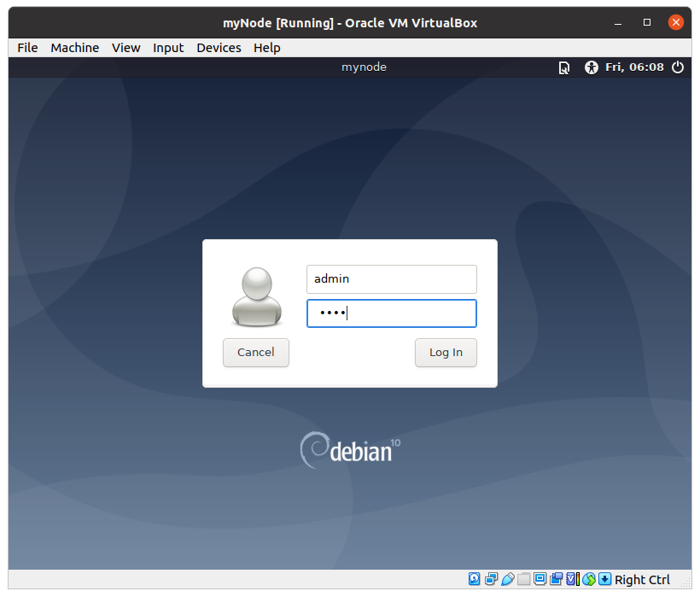Open the session selector icon in top panel
Image resolution: width=700 pixels, height=597 pixels.
[563, 67]
